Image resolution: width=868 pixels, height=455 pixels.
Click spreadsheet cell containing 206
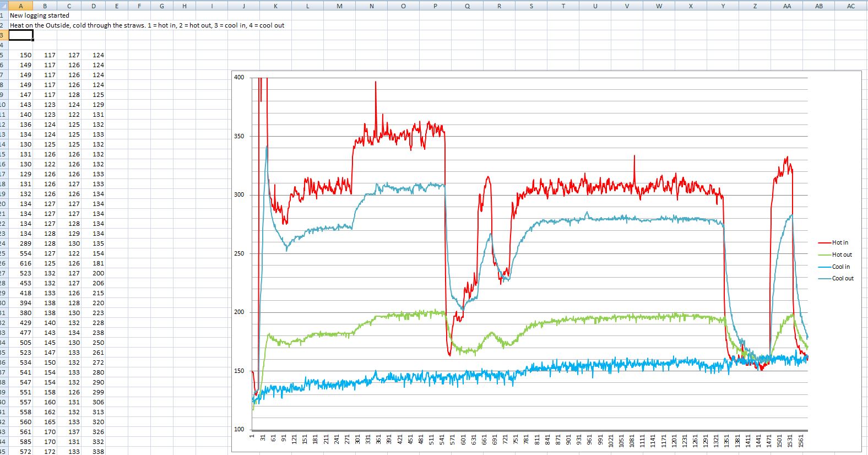click(x=94, y=283)
